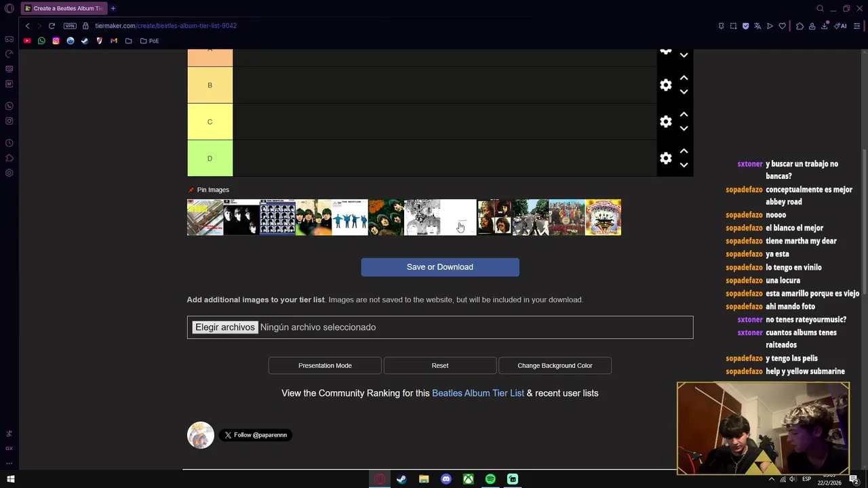Viewport: 868px width, 488px height.
Task: Open the YouTube bookmark
Action: point(27,41)
